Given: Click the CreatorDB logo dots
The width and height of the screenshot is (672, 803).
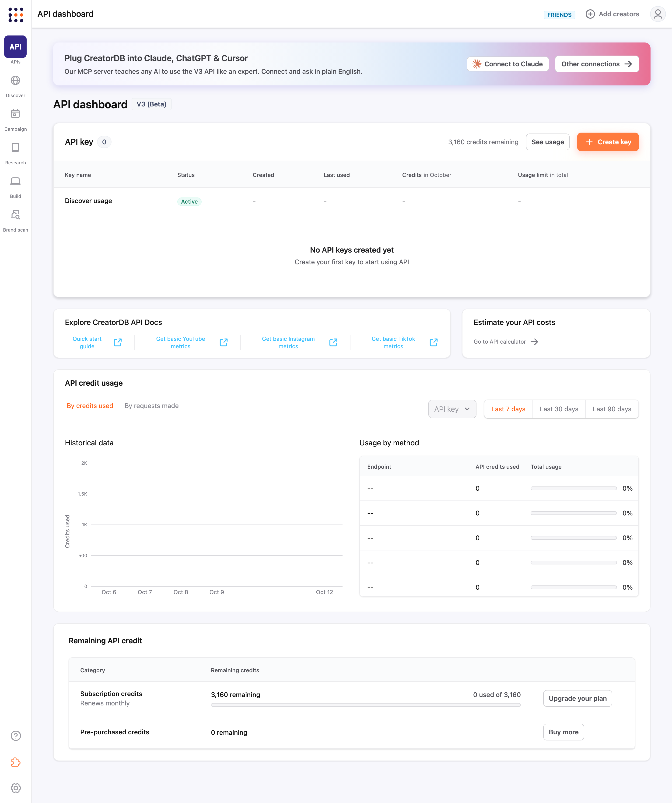Looking at the screenshot, I should click(x=16, y=14).
